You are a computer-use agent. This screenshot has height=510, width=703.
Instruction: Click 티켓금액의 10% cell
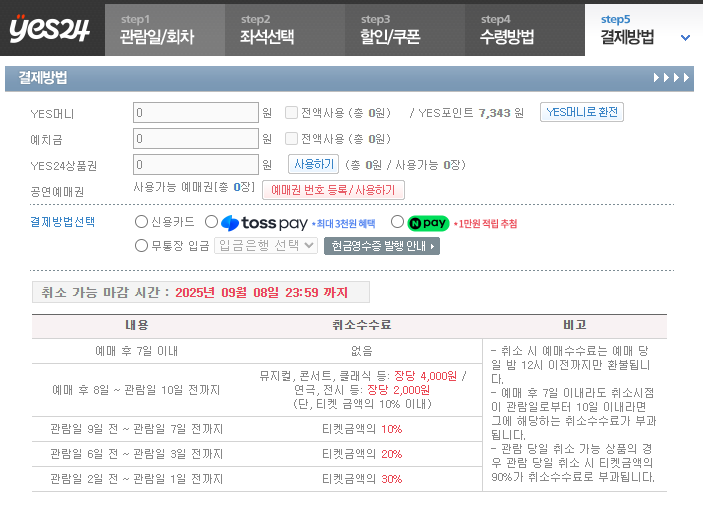coord(362,429)
